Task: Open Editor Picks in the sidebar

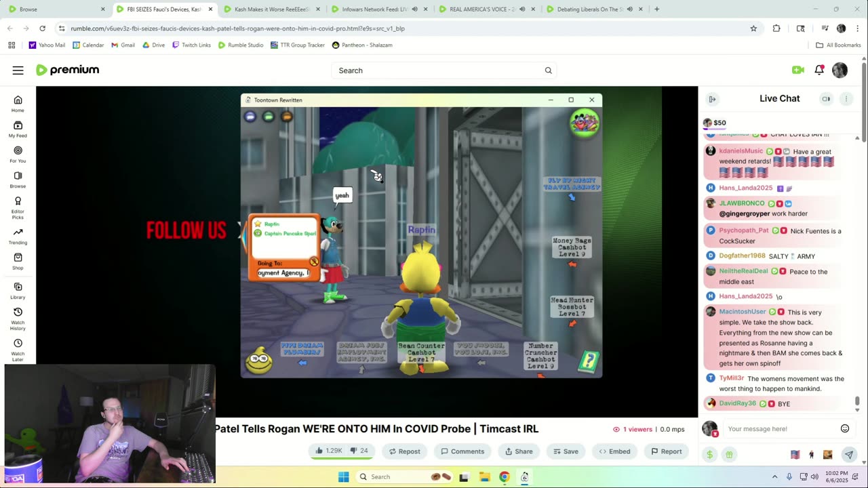Action: pos(18,207)
